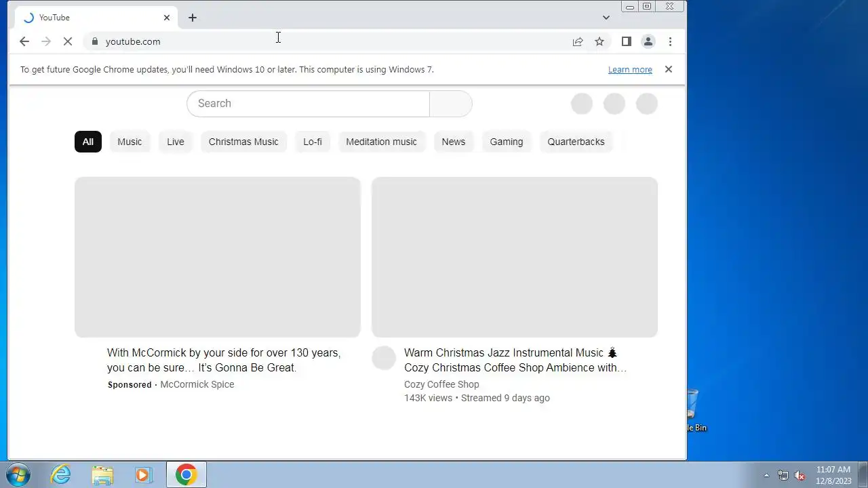
Task: Launch Internet Explorer from the taskbar
Action: 61,474
